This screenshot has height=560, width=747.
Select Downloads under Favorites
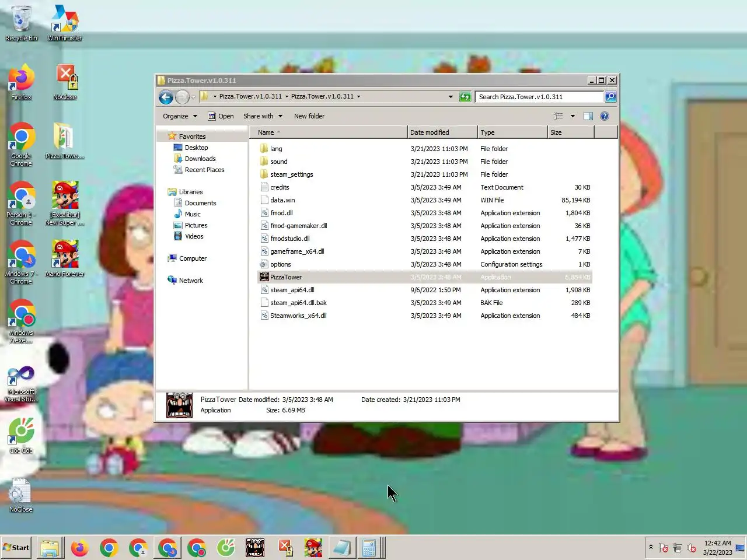200,159
